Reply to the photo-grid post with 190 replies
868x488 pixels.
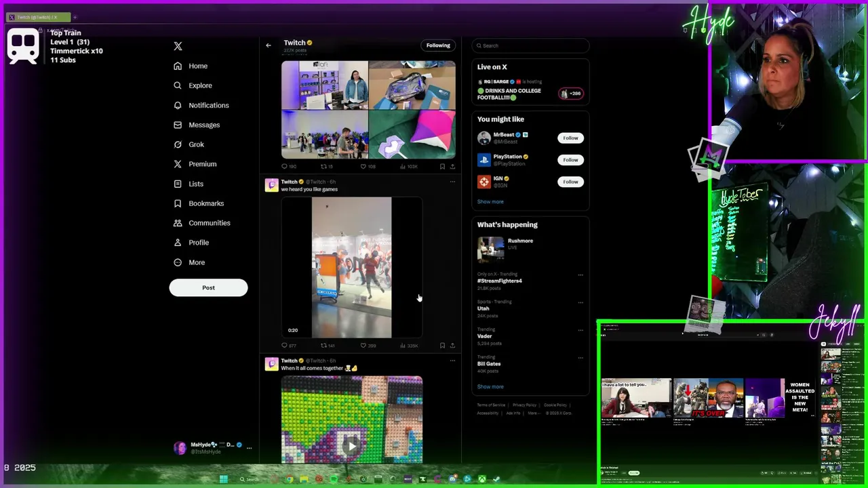pyautogui.click(x=288, y=166)
